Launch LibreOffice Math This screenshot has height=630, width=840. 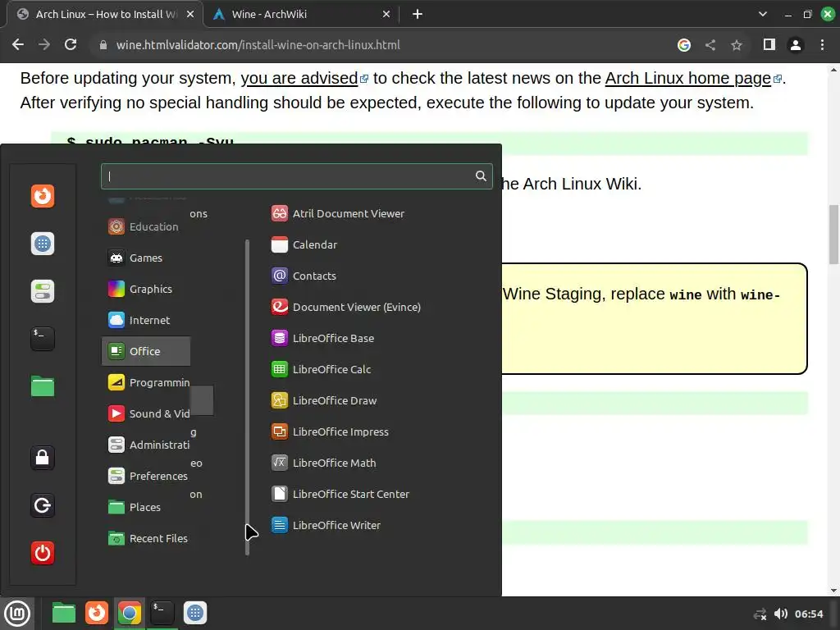pyautogui.click(x=323, y=462)
